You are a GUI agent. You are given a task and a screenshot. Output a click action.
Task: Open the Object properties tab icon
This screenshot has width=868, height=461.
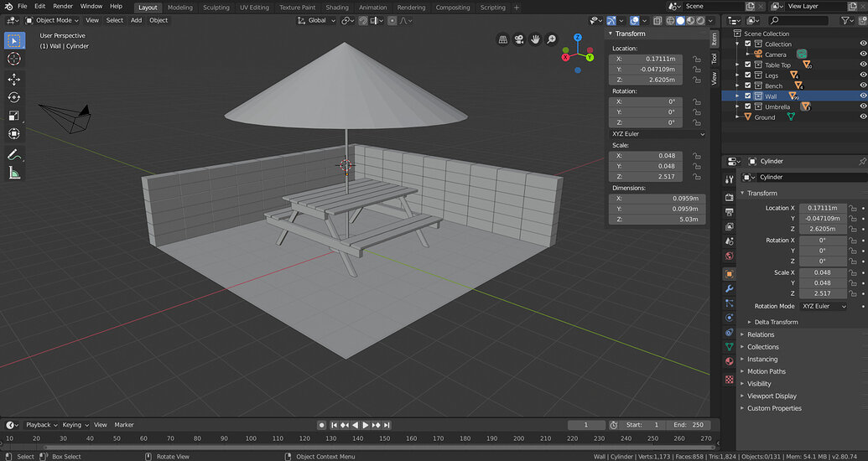coord(729,274)
